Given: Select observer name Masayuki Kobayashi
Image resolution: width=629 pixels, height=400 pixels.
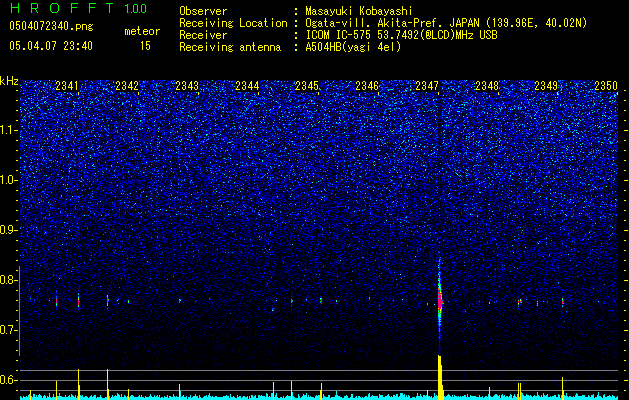Looking at the screenshot, I should 359,11.
